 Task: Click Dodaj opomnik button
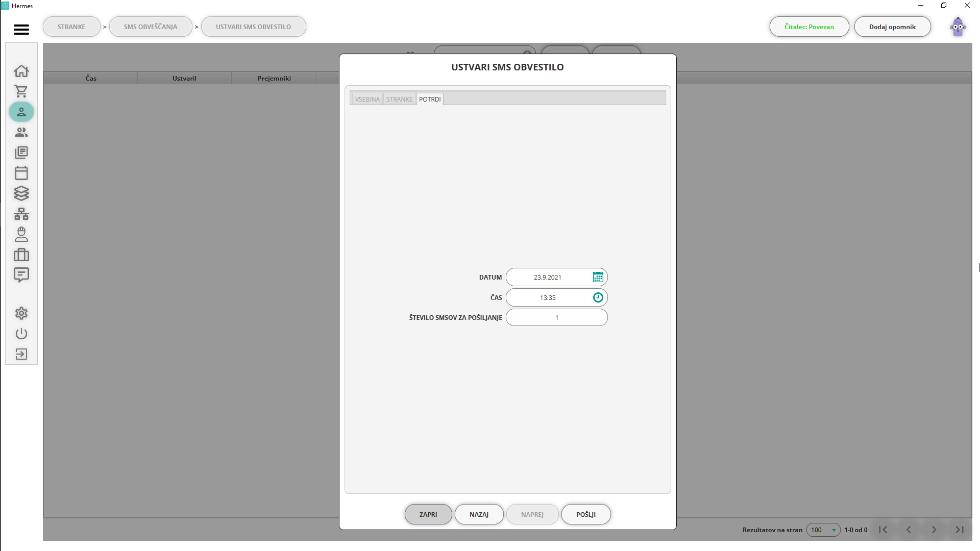893,27
